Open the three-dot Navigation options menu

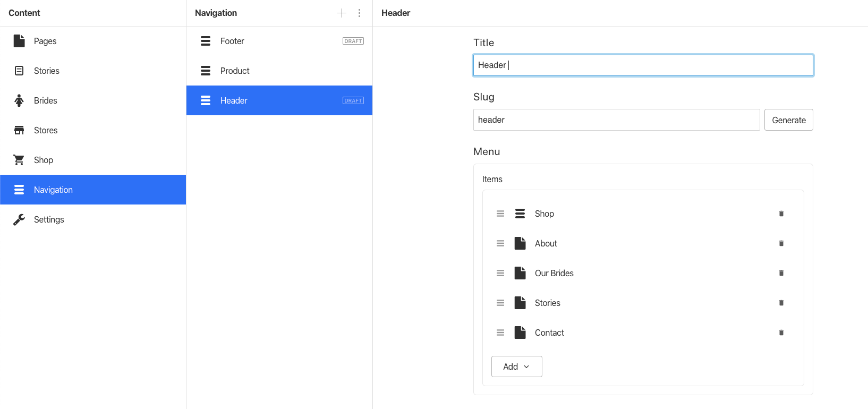pyautogui.click(x=360, y=13)
